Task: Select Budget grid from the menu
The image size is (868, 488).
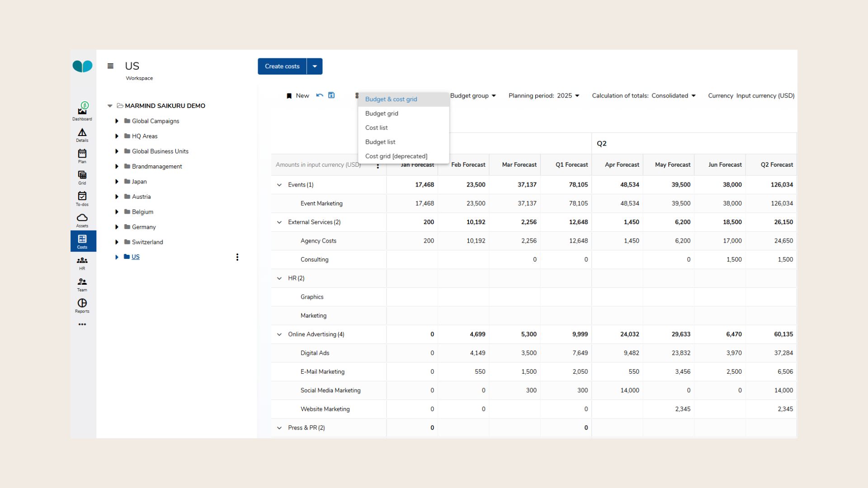Action: point(382,113)
